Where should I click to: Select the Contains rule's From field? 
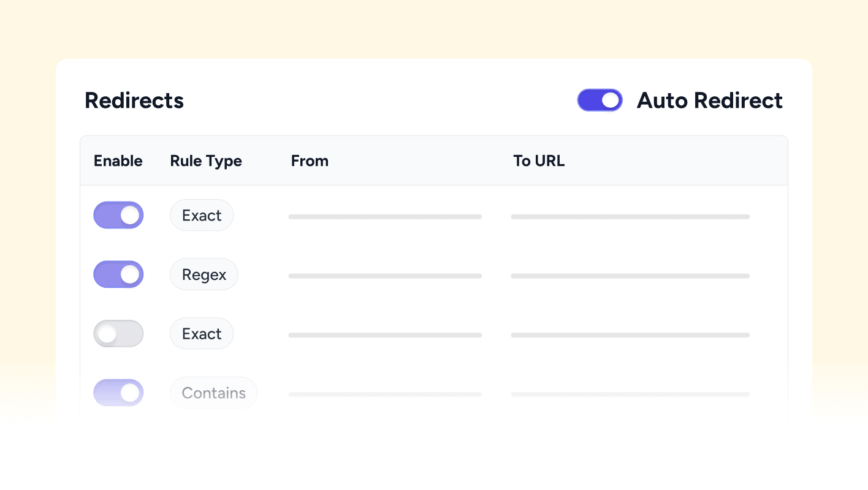click(385, 394)
